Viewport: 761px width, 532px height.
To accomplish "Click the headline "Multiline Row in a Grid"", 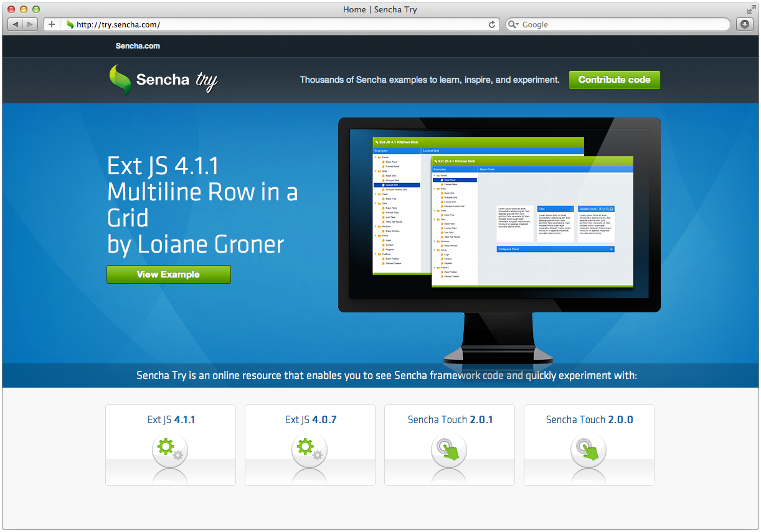I will click(202, 205).
